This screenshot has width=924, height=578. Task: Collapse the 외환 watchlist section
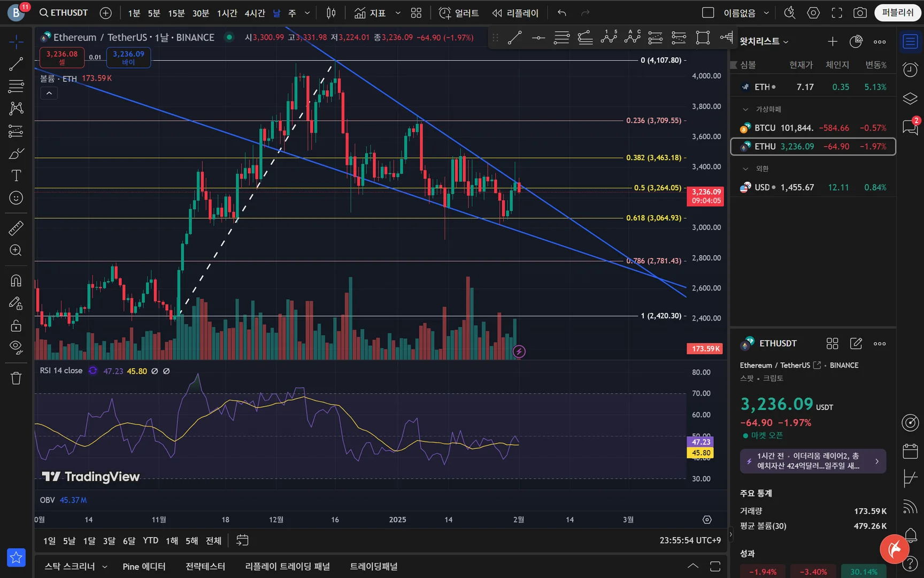(x=745, y=169)
